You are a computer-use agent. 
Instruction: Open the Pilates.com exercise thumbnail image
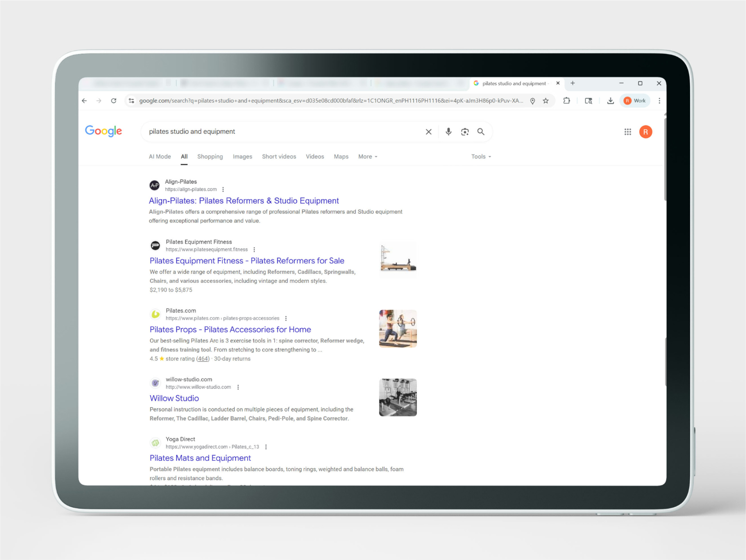[398, 329]
